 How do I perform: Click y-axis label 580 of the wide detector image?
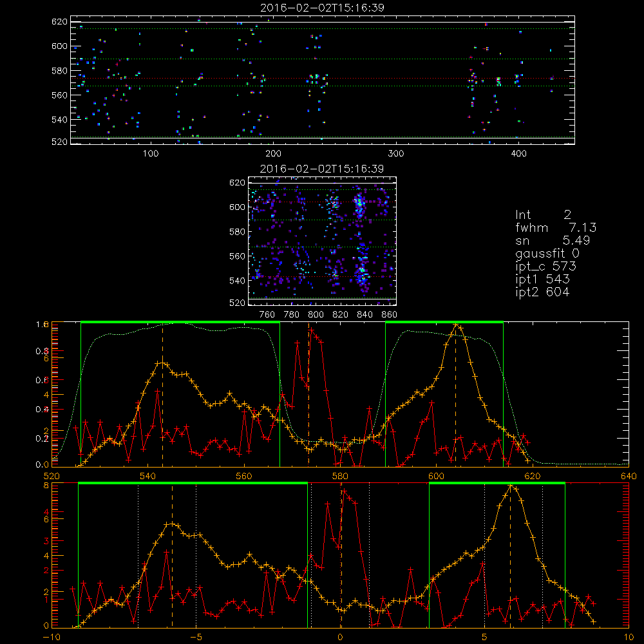point(59,71)
